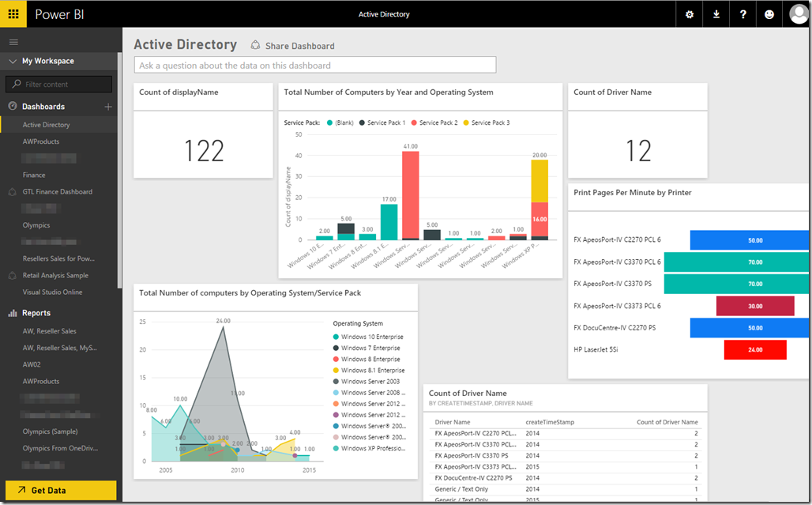Click the FX ApeosPort-IV C3373 PCL 6 bar
This screenshot has width=812, height=505.
coord(755,306)
